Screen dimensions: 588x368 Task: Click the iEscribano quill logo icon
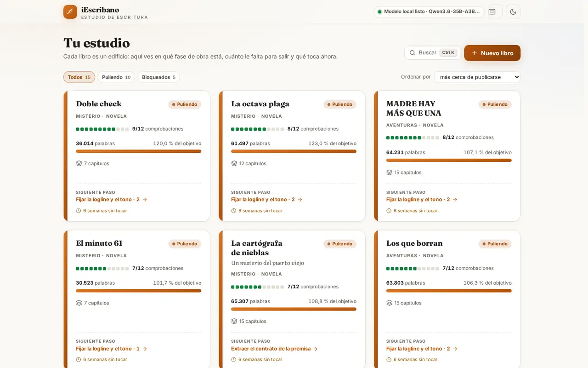pos(70,12)
